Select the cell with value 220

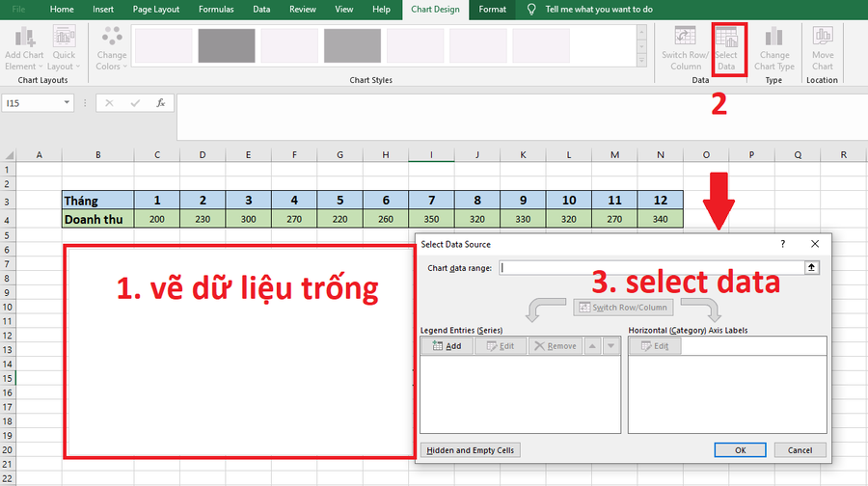[x=339, y=219]
